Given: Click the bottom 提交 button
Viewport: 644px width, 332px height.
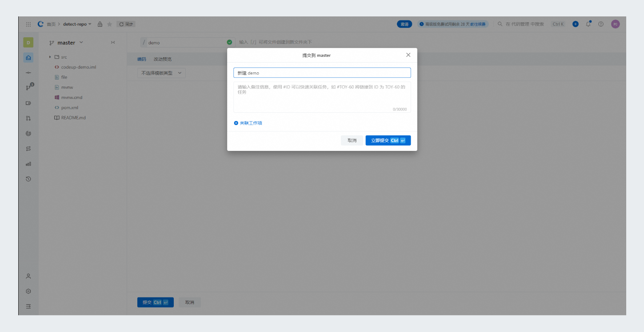Looking at the screenshot, I should (x=156, y=302).
